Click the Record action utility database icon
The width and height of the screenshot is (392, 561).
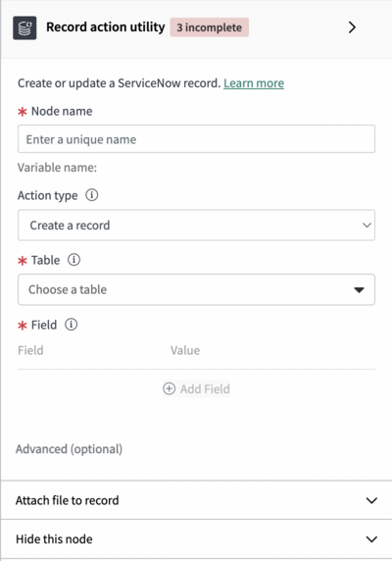[x=24, y=27]
